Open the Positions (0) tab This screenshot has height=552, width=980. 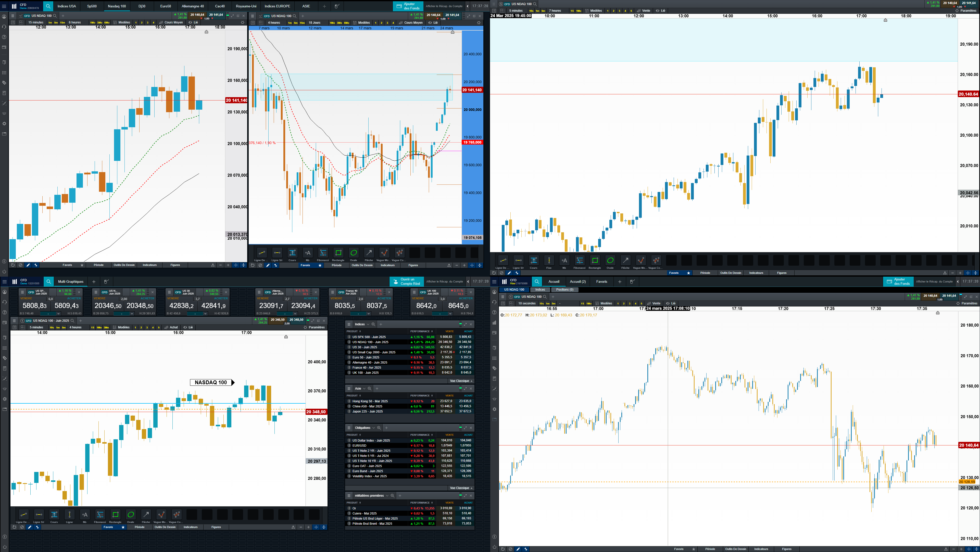564,290
